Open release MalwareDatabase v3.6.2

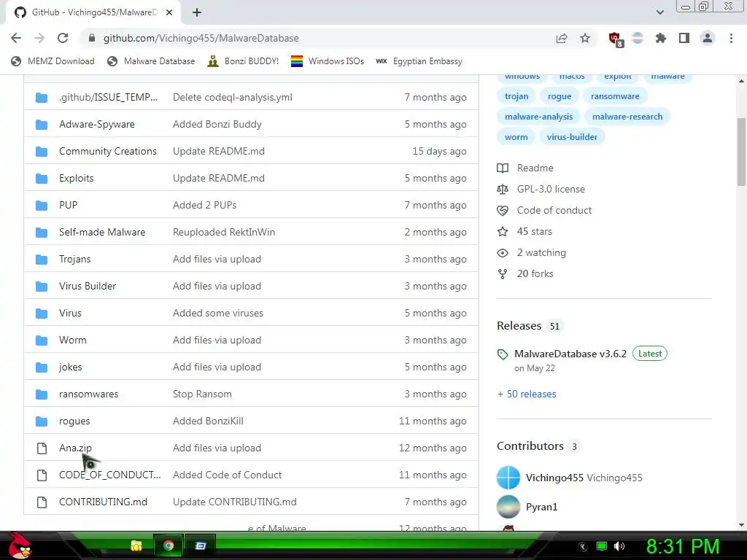[x=570, y=354]
